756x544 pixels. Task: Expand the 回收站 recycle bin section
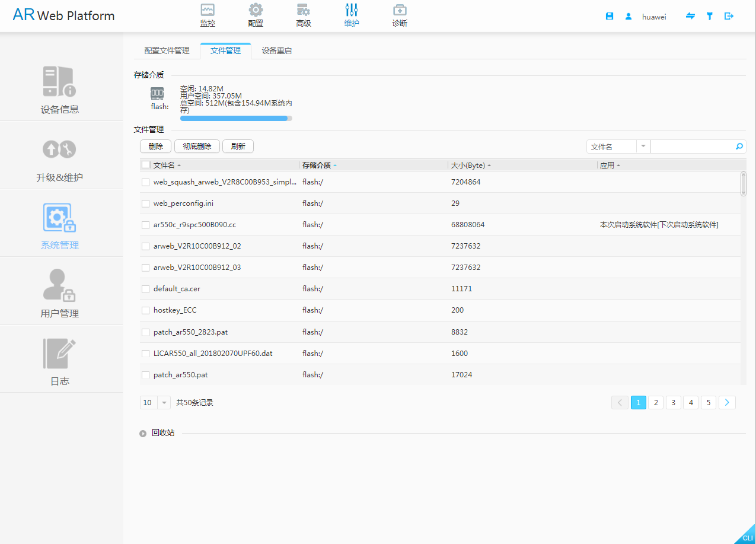tap(143, 434)
